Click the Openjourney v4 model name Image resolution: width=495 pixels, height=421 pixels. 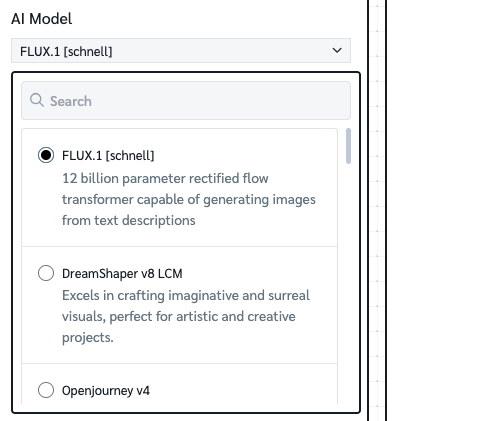pyautogui.click(x=106, y=391)
